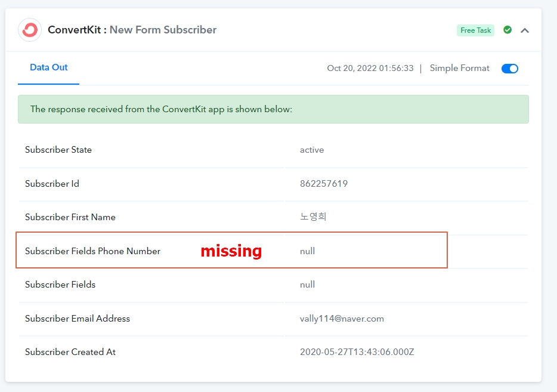Click the active value of Subscriber State
The image size is (557, 392).
[312, 150]
